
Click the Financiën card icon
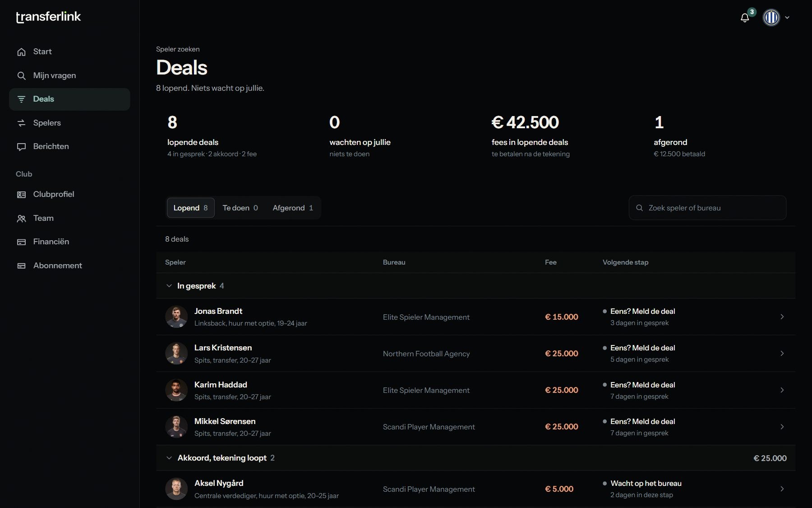point(21,242)
